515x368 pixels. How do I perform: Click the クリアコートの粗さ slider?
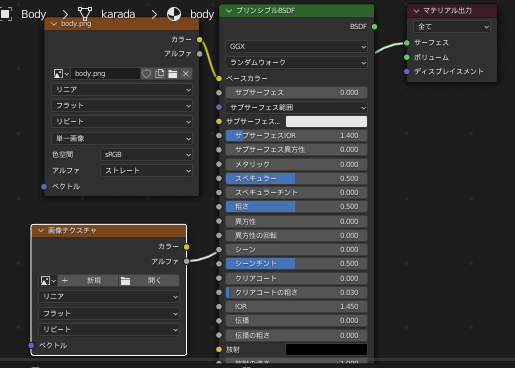click(x=296, y=293)
